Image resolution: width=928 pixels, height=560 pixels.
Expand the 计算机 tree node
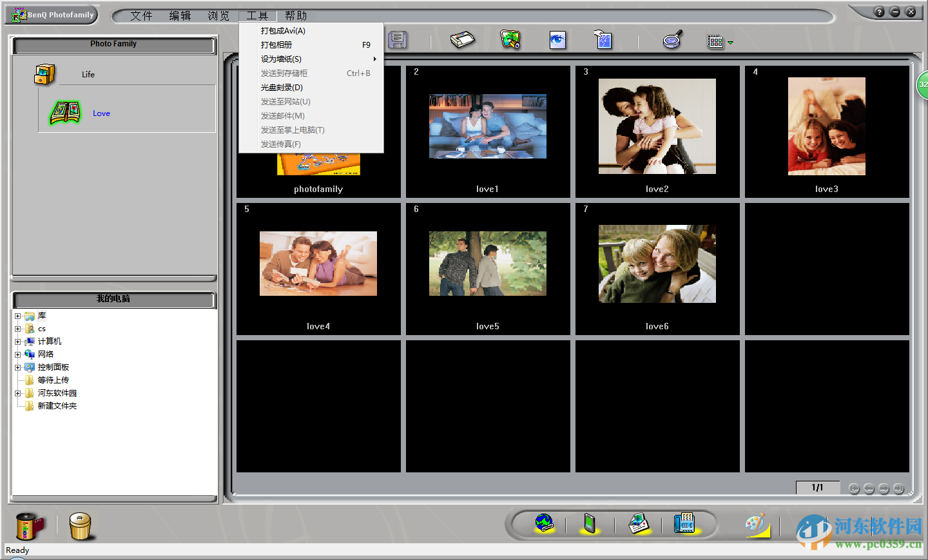point(17,342)
